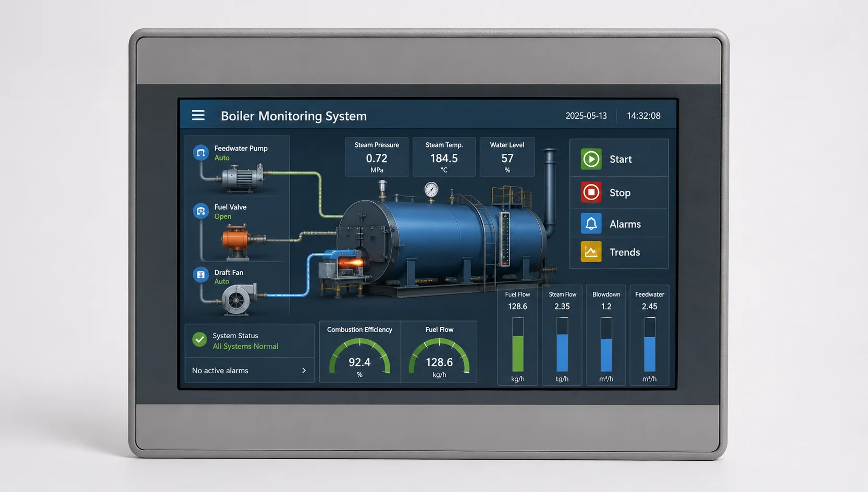Click the Steam Flow 2.35 value

click(x=562, y=306)
